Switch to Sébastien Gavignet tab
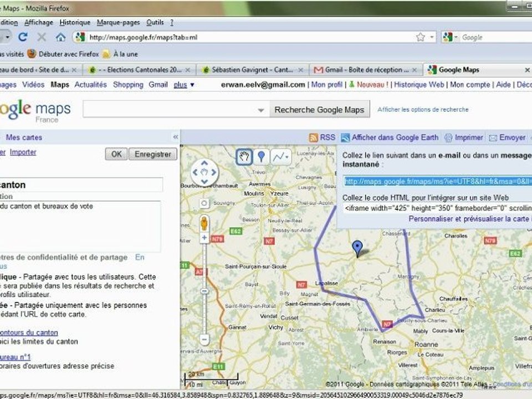Image resolution: width=532 pixels, height=399 pixels. pos(252,70)
